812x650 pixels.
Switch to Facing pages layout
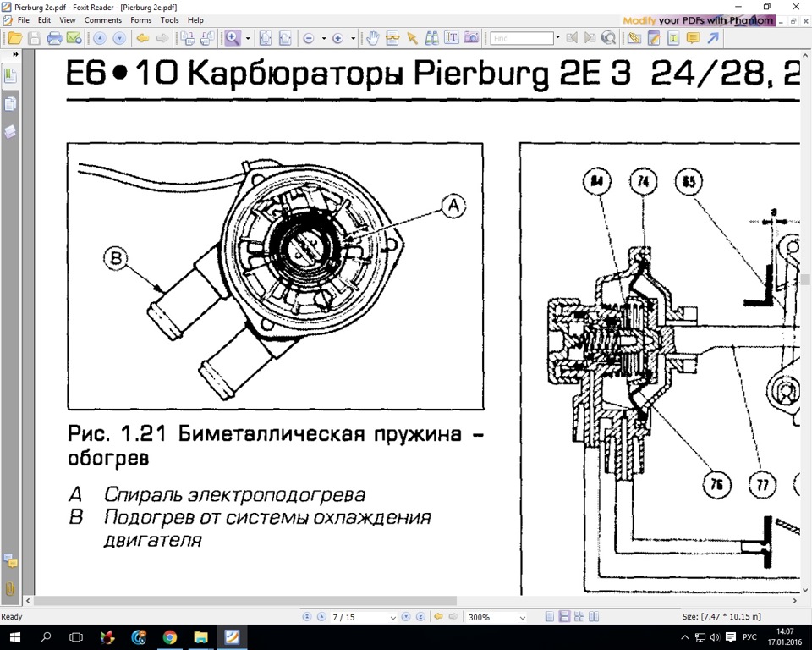594,617
